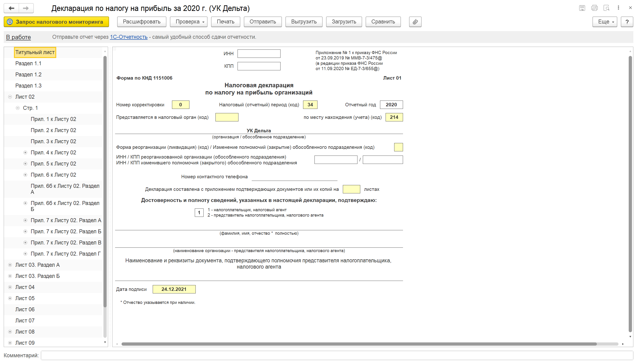Click the save diskette icon
This screenshot has width=638, height=364.
pos(582,8)
